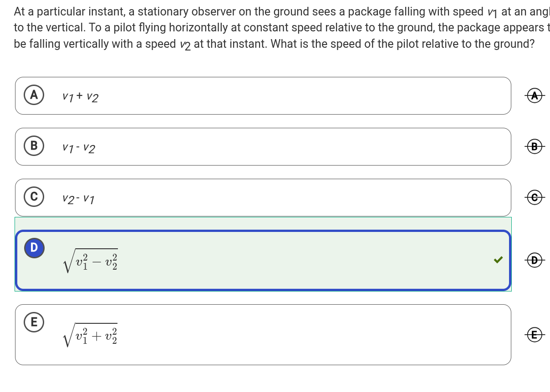The height and width of the screenshot is (392, 550).
Task: Click the green correct-answer checkmark
Action: pos(499,260)
